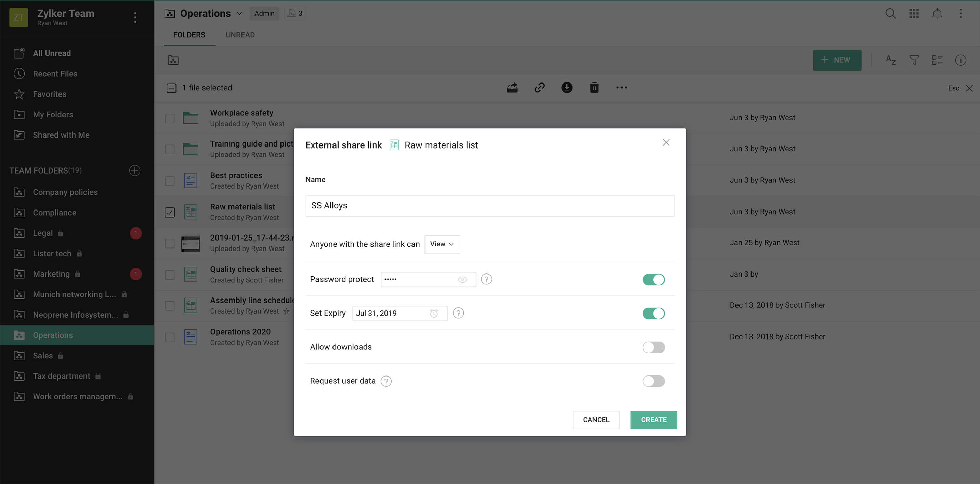Open the View permission dropdown
Viewport: 980px width, 484px height.
point(442,244)
